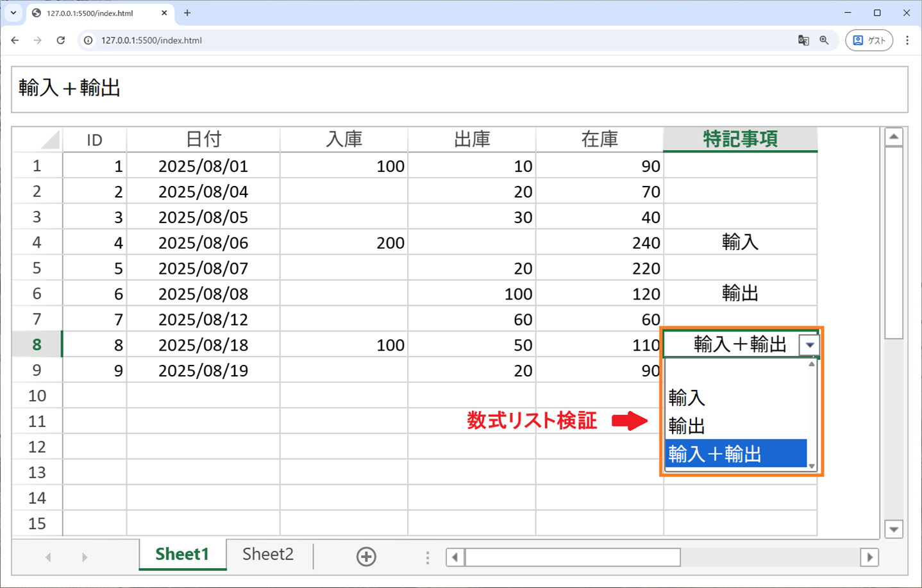Click the tab strip resize dots handle

pyautogui.click(x=428, y=558)
